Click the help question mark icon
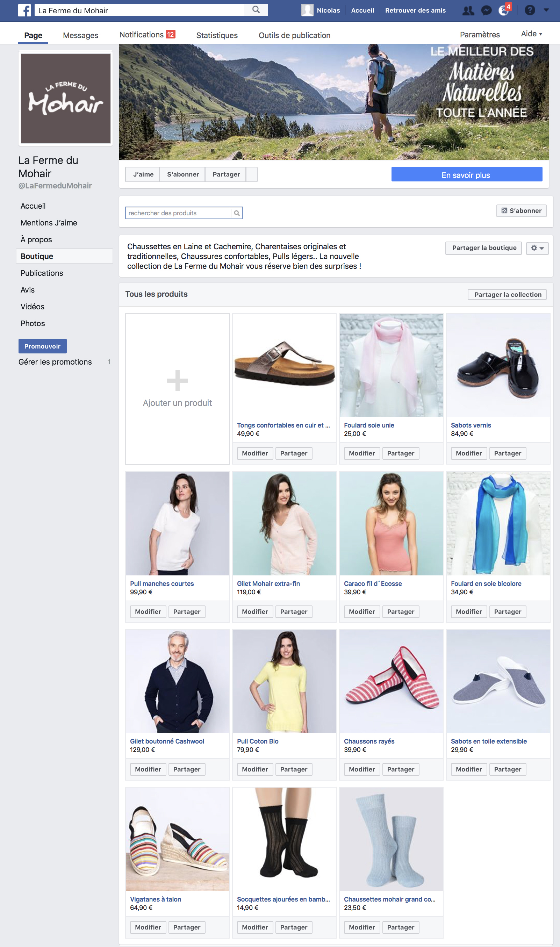This screenshot has width=560, height=947. [x=530, y=10]
